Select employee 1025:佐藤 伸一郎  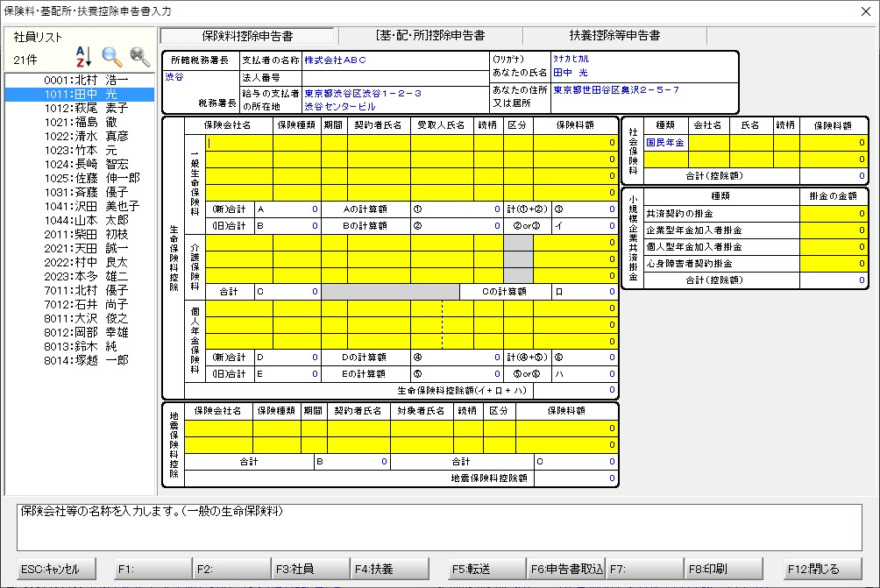click(x=80, y=179)
